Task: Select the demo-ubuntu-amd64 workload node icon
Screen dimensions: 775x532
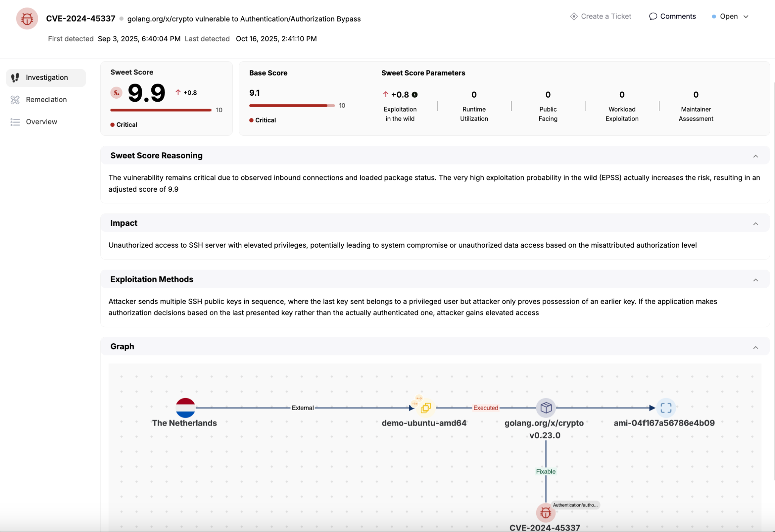Action: pos(425,408)
